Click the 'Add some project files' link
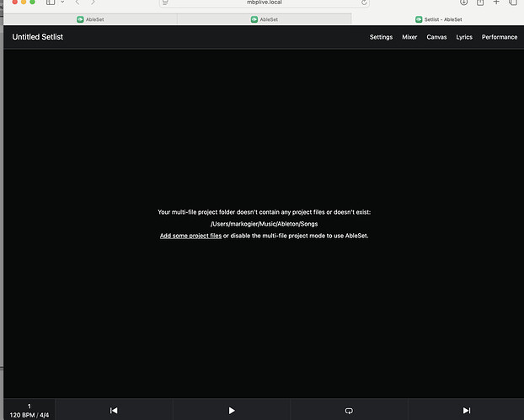Image resolution: width=524 pixels, height=420 pixels. 190,236
